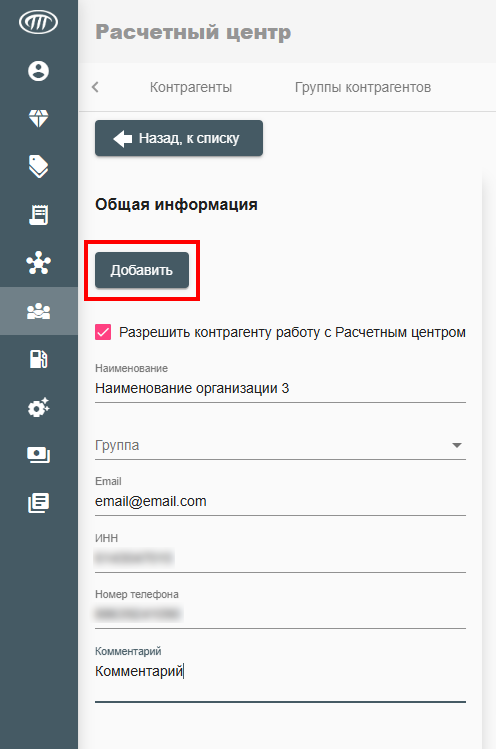Viewport: 496px width, 749px height.
Task: Click Назад, к списку button
Action: click(x=179, y=138)
